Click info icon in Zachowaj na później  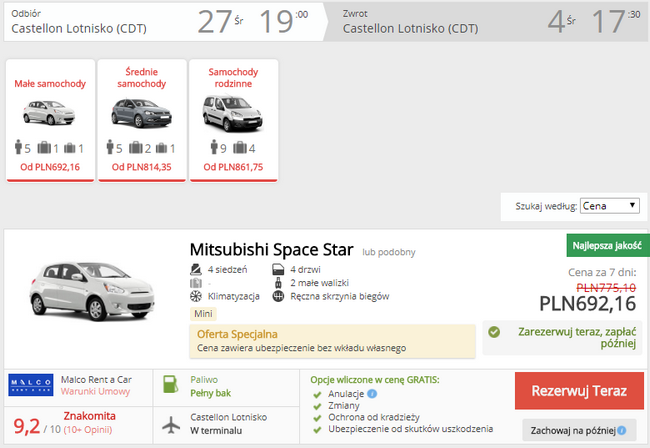[x=622, y=431]
